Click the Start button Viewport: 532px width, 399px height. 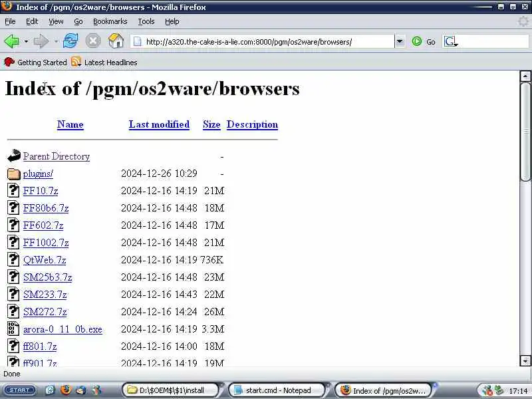[20, 390]
